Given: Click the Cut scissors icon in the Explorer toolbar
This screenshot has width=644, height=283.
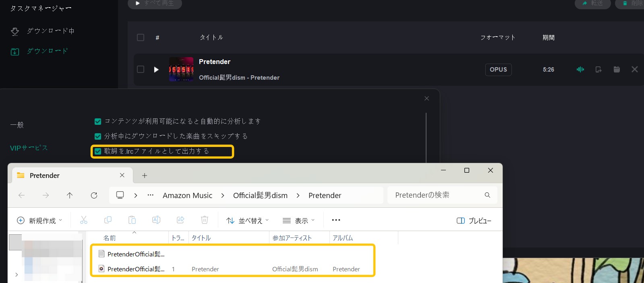Looking at the screenshot, I should point(84,220).
